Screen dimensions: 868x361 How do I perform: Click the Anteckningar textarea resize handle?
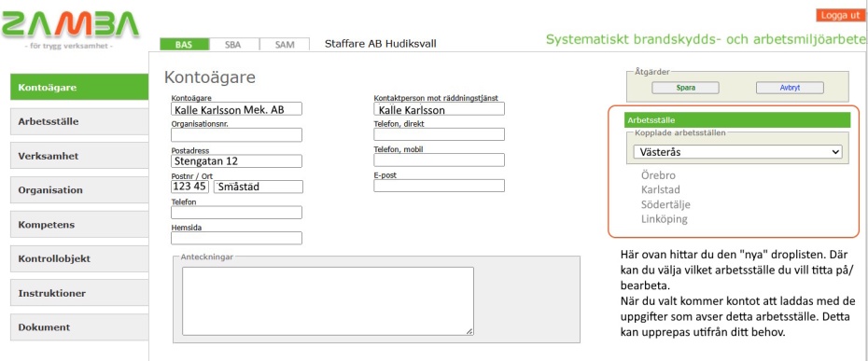pos(469,331)
